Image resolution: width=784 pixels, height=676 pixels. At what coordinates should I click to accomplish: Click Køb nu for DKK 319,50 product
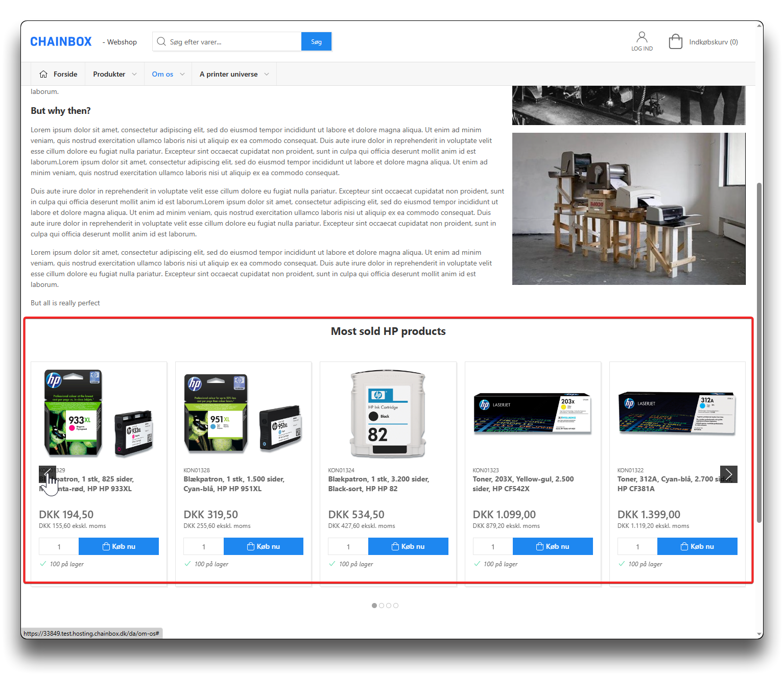(264, 546)
